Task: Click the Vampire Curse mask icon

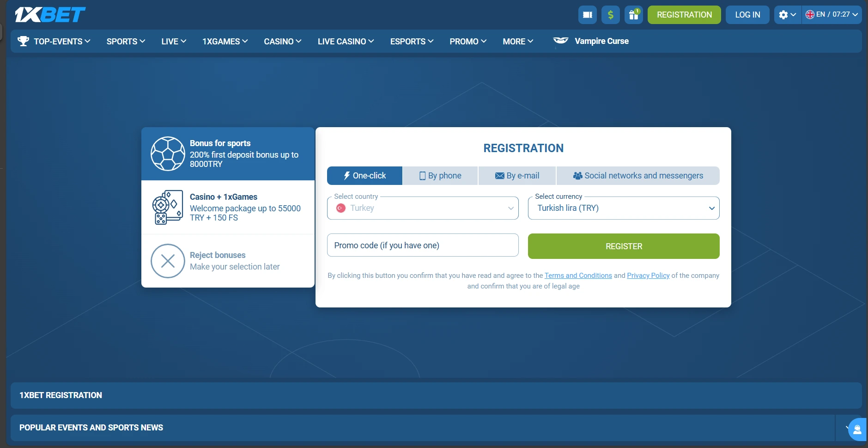Action: point(560,41)
